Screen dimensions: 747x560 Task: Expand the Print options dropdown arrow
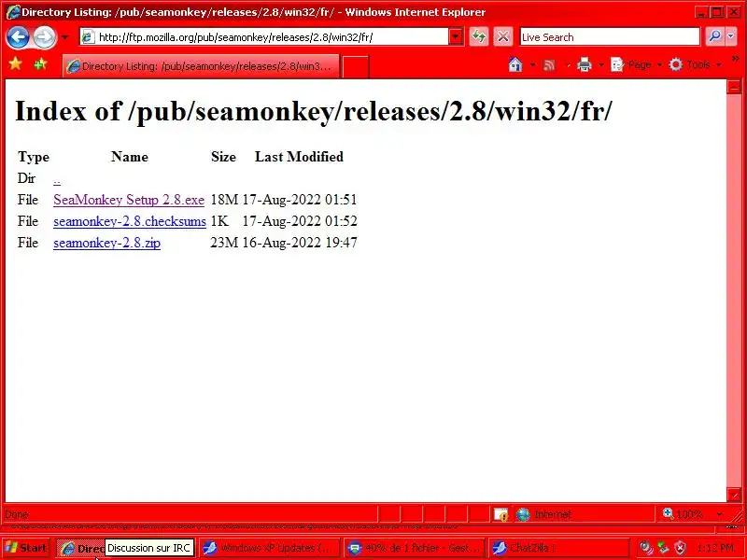pos(601,64)
